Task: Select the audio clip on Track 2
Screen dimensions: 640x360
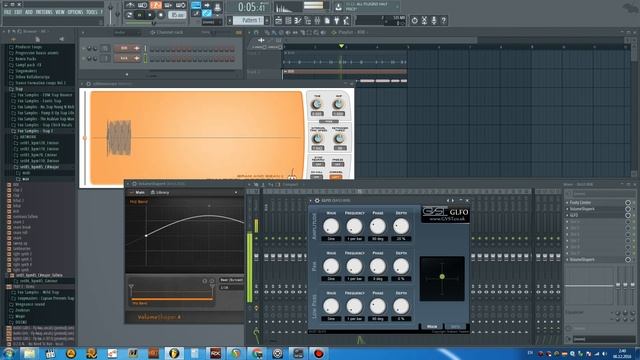Action: [344, 72]
